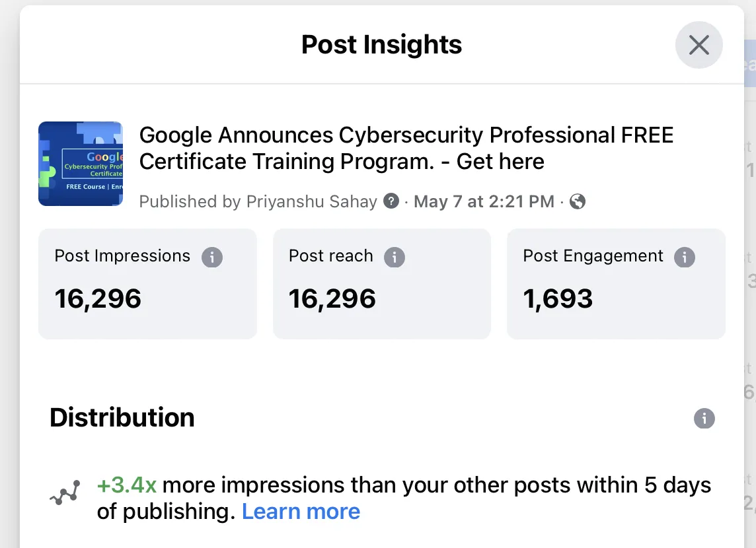Open the Post Engagement info icon
Viewport: 756px width, 548px height.
pos(684,257)
